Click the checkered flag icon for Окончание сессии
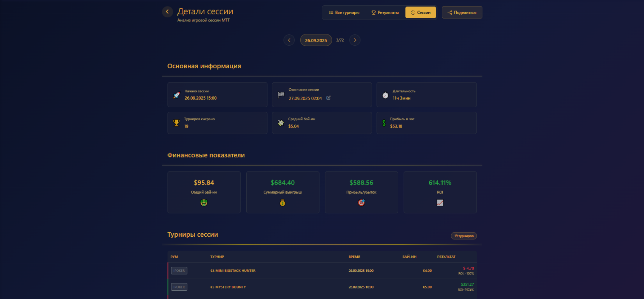The height and width of the screenshot is (299, 644). coord(281,95)
